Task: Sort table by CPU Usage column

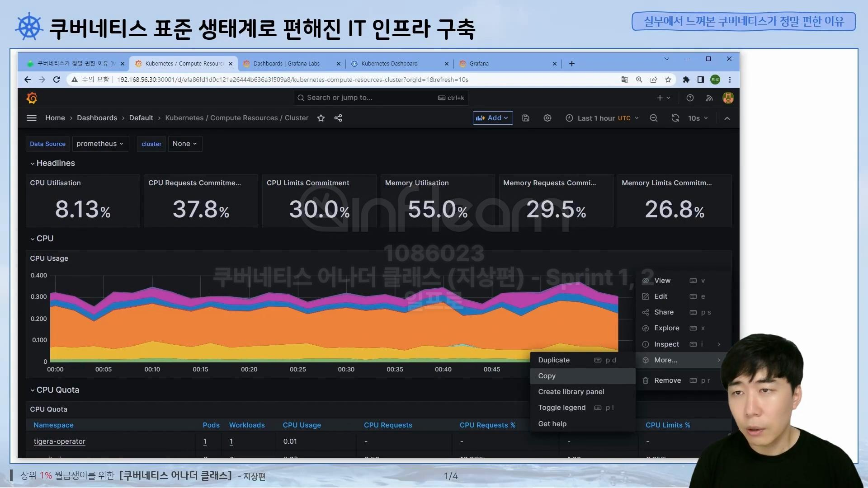Action: tap(302, 425)
